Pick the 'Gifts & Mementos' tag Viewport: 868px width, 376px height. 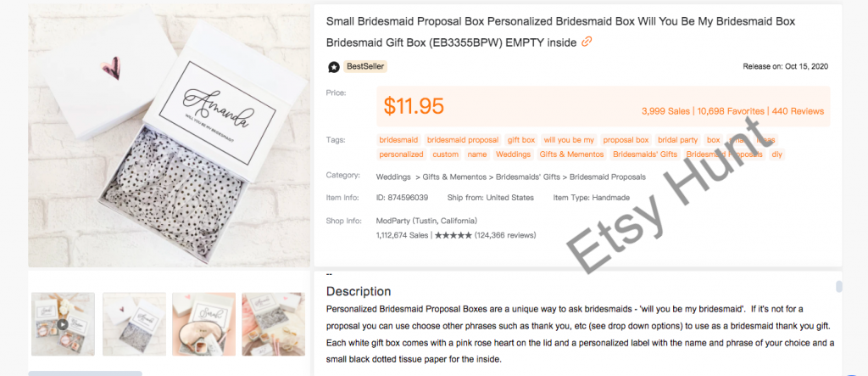(x=571, y=154)
